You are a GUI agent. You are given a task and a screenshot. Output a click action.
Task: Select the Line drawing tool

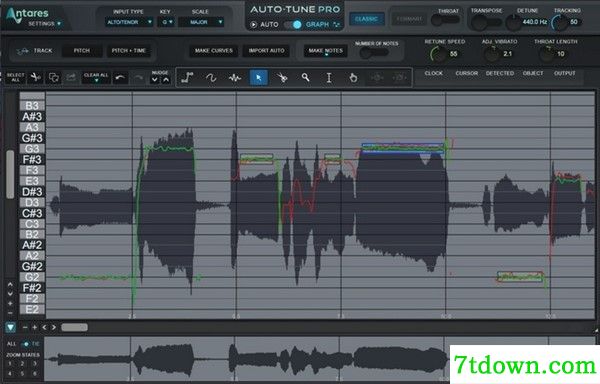(x=187, y=78)
